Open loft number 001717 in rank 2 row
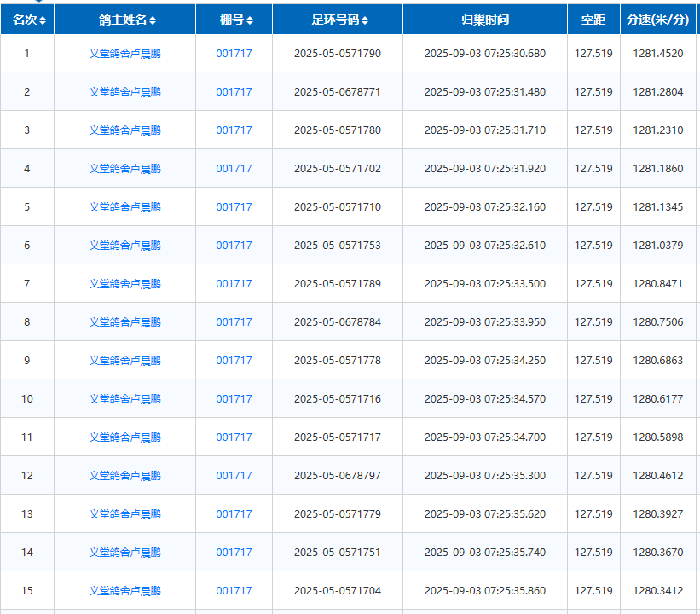This screenshot has width=700, height=614. [234, 92]
